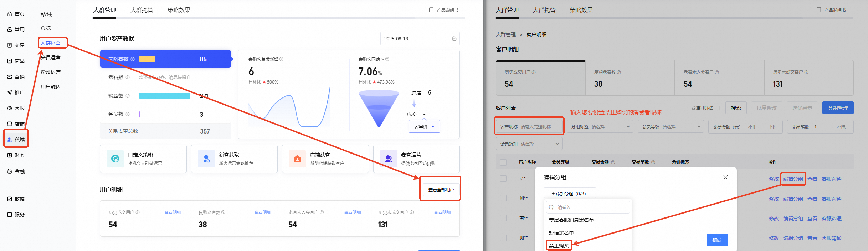Click the date field 2025-08-18
Image resolution: width=868 pixels, height=251 pixels.
420,39
